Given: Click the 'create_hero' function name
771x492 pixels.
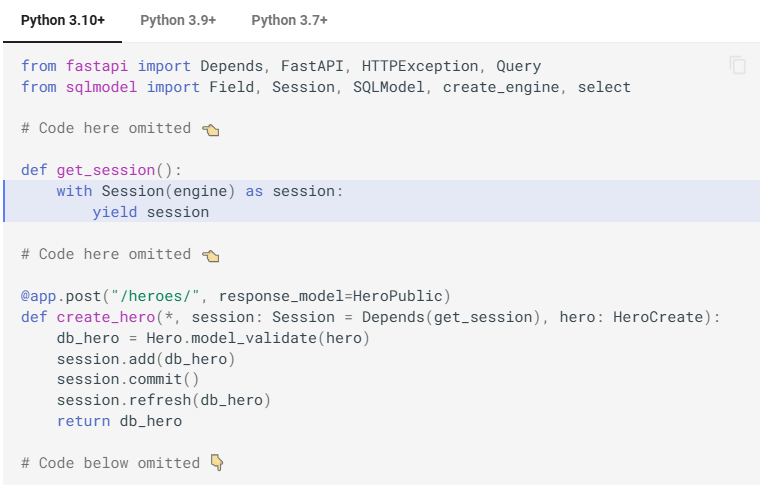Looking at the screenshot, I should pos(106,317).
